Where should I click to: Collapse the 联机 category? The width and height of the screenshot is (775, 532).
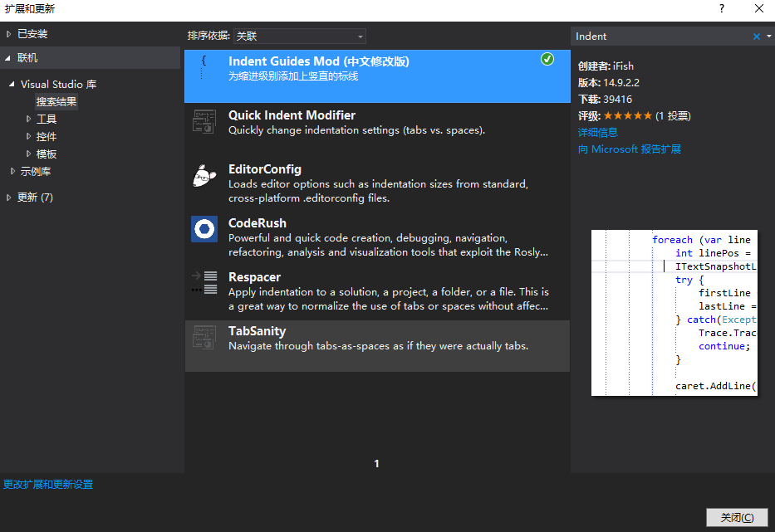click(7, 58)
